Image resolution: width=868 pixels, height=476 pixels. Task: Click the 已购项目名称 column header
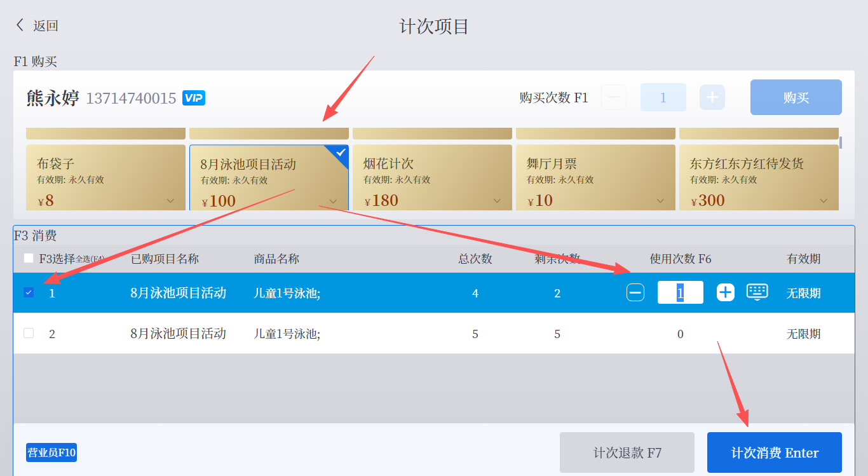click(x=165, y=259)
